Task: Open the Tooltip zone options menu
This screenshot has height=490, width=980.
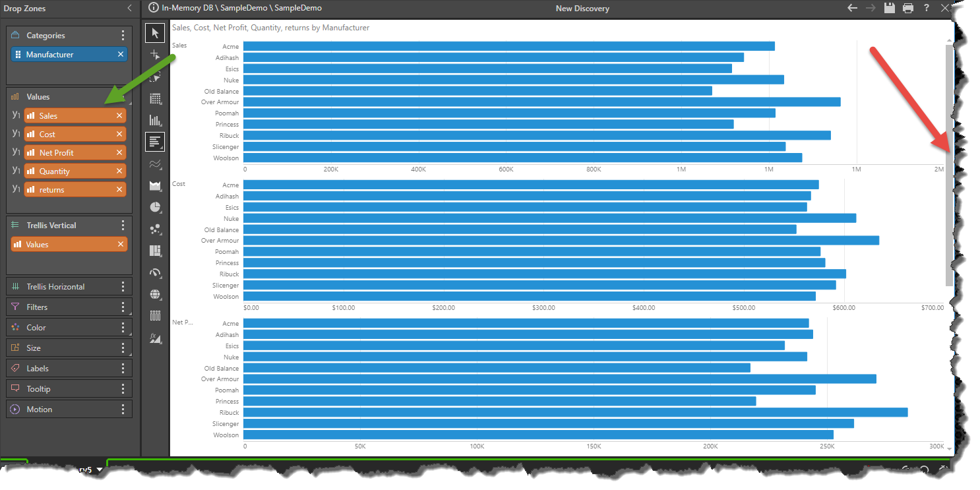Action: point(123,389)
